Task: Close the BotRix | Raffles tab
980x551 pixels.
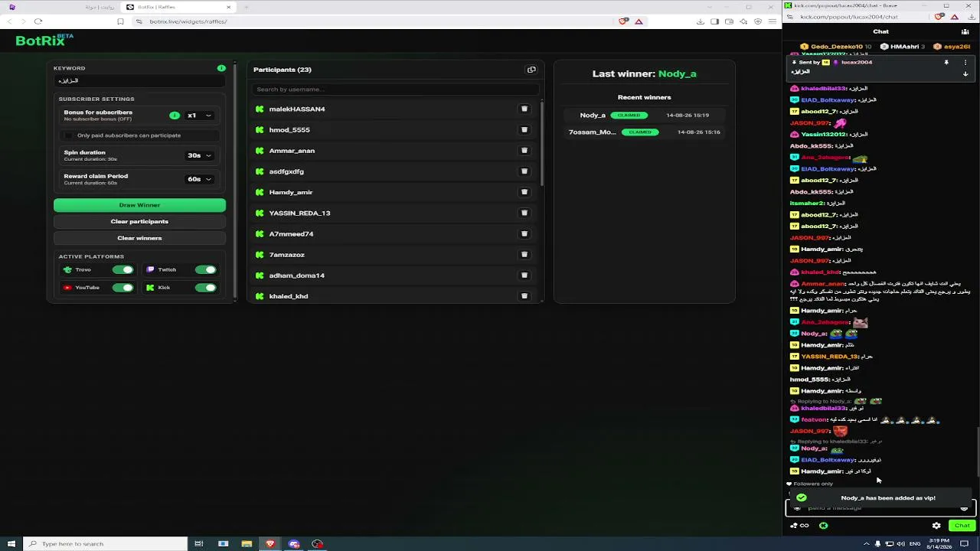Action: [x=228, y=7]
